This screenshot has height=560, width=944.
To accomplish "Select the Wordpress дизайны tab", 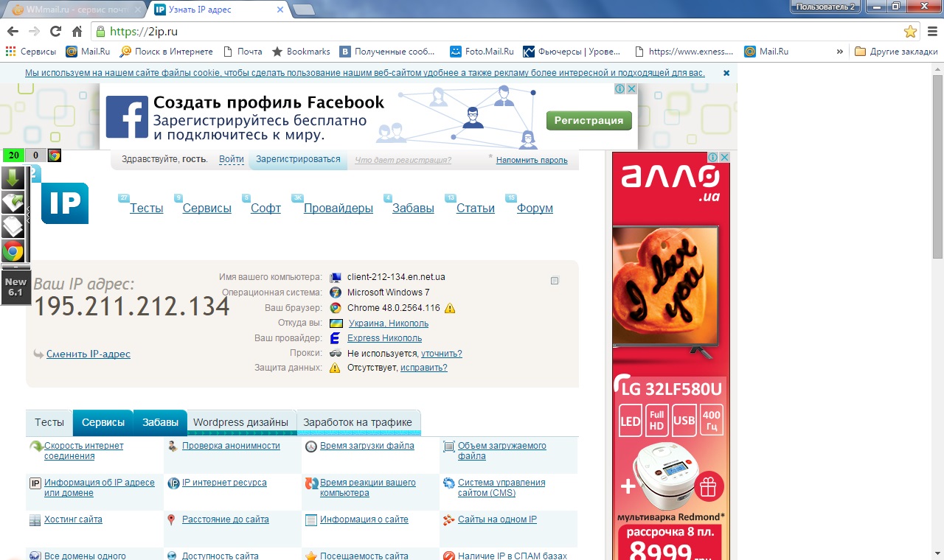I will pos(241,422).
